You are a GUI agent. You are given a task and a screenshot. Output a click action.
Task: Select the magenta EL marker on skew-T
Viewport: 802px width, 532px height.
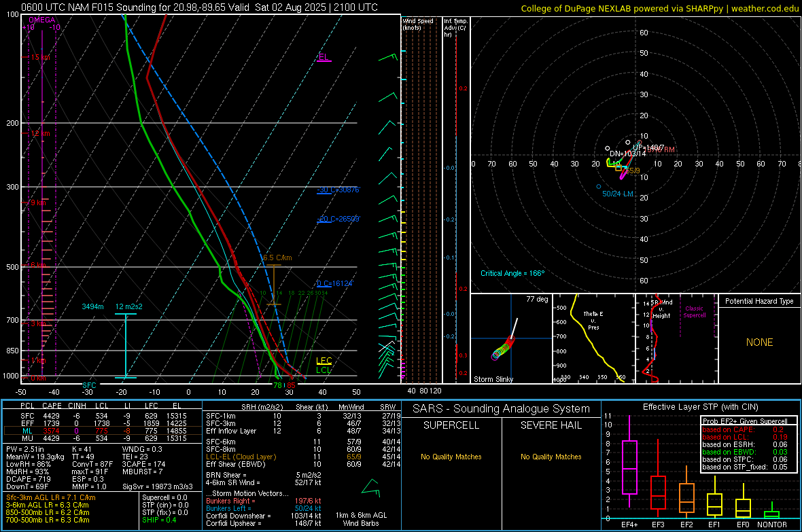(x=324, y=57)
